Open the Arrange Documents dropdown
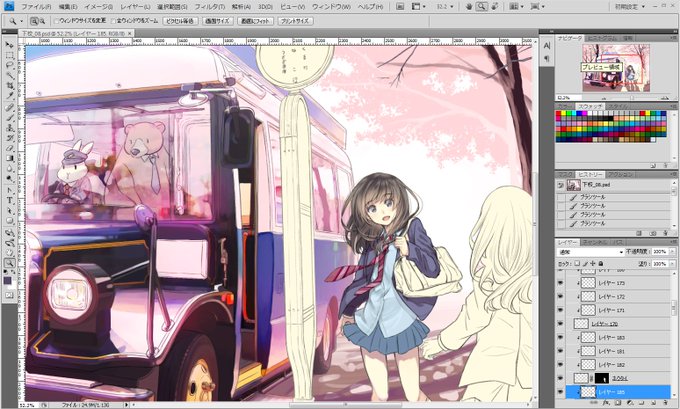Screen dimensions: 680x409 516,7
